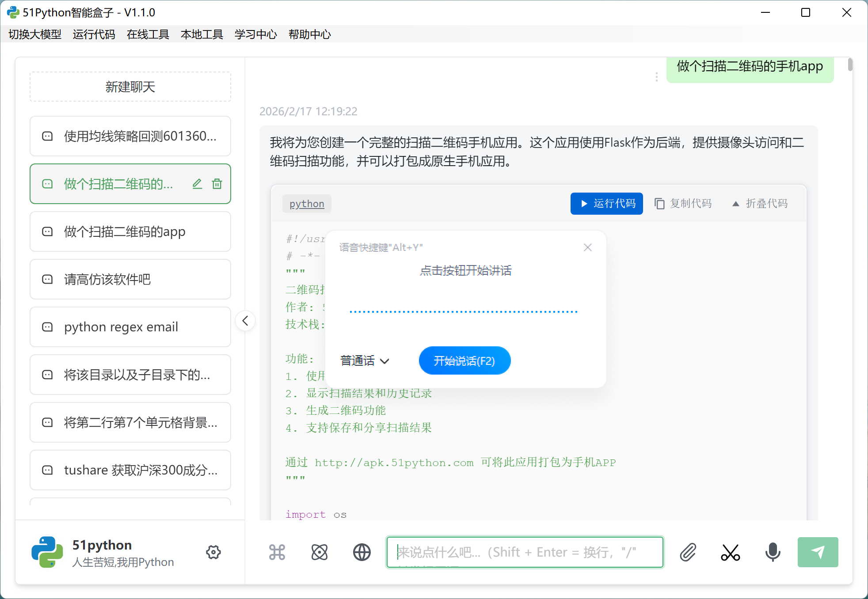Click the paperclip attachment icon
The width and height of the screenshot is (868, 599).
(688, 552)
